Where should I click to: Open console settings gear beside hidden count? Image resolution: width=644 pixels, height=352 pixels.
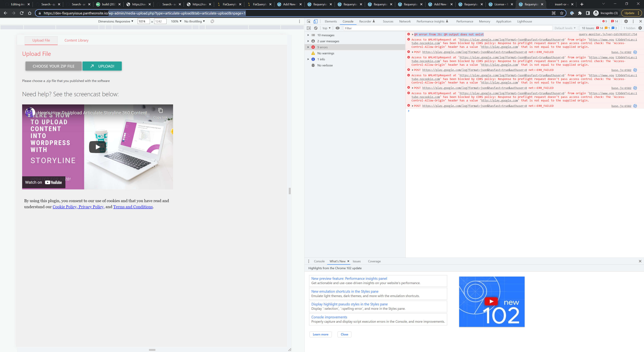click(640, 28)
